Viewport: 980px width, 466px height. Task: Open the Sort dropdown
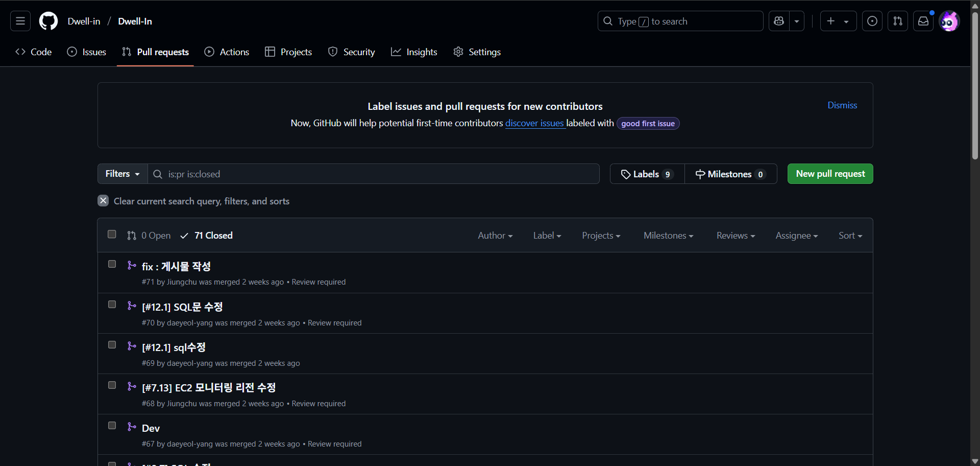tap(850, 235)
